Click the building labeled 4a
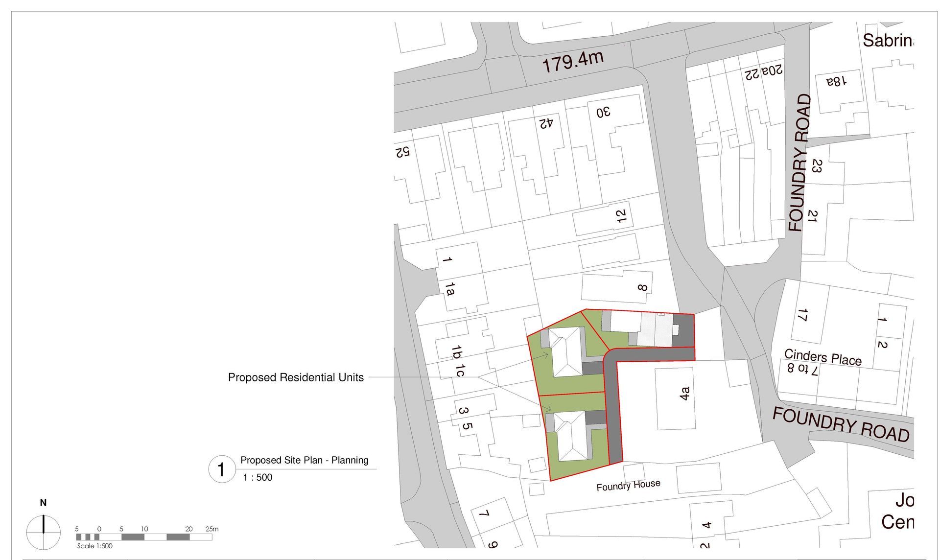 tap(675, 398)
